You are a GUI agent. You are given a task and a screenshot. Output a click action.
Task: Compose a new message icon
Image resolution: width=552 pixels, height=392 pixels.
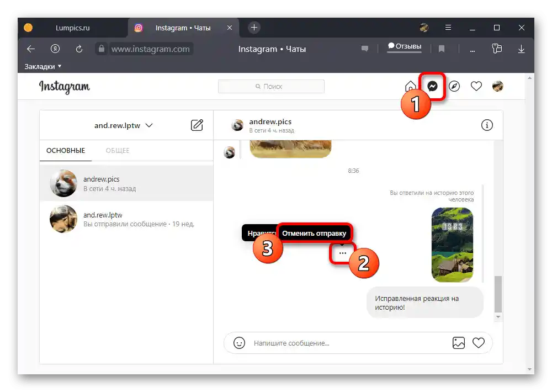coord(197,125)
